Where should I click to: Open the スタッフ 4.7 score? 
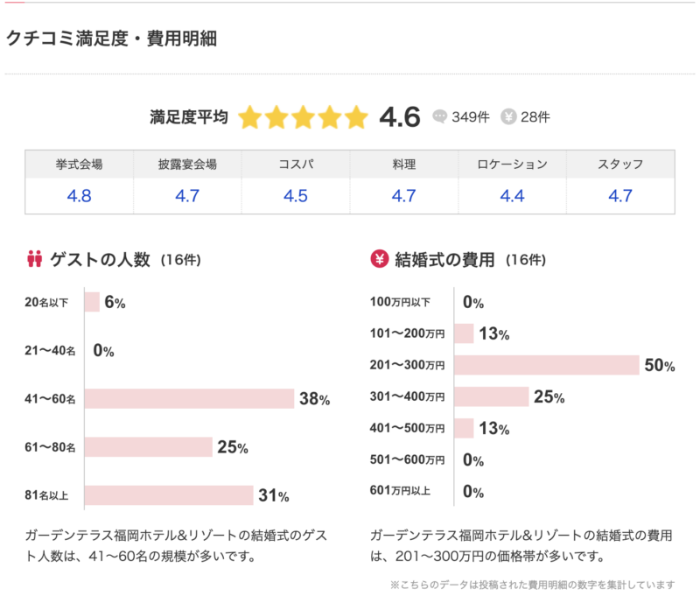(620, 196)
